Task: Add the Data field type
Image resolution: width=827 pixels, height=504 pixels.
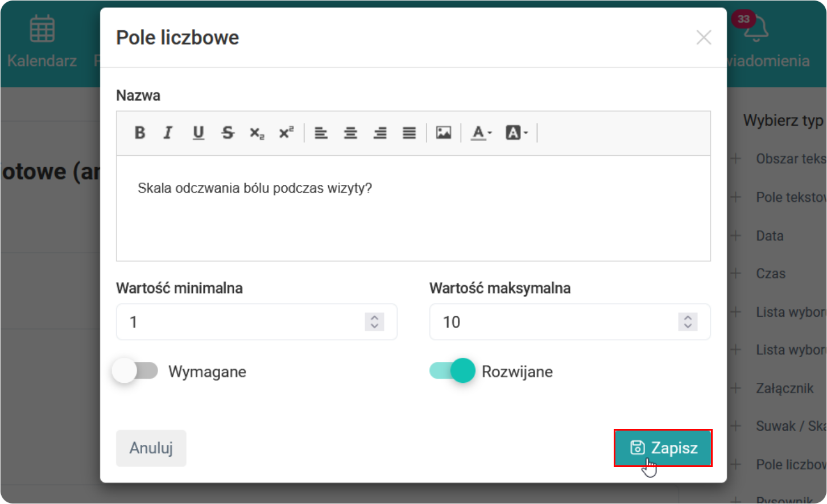Action: click(758, 236)
